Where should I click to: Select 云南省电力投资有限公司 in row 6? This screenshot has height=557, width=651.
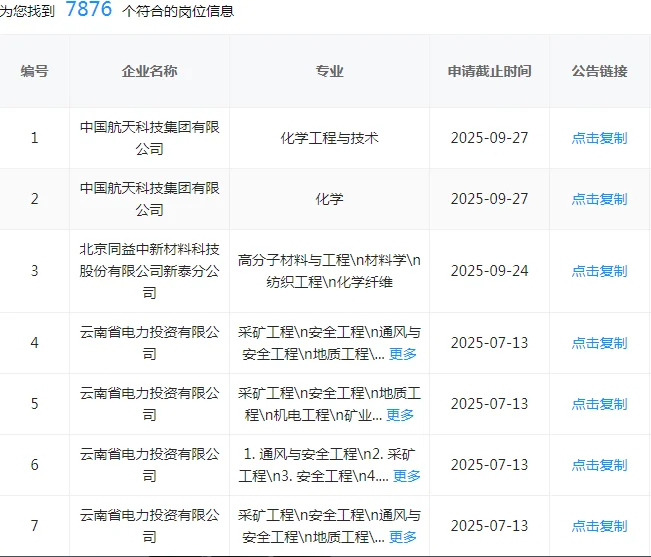pyautogui.click(x=149, y=465)
